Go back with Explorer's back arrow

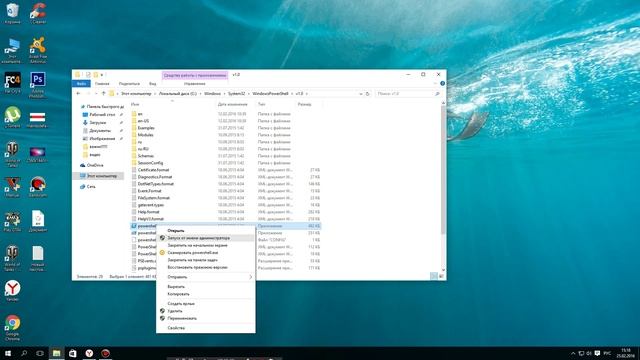(x=78, y=93)
